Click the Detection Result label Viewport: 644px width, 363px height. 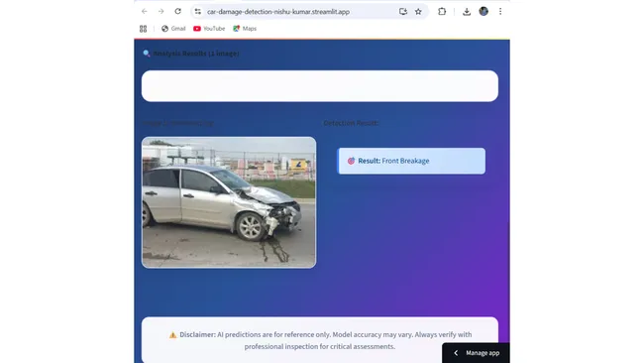tap(351, 123)
